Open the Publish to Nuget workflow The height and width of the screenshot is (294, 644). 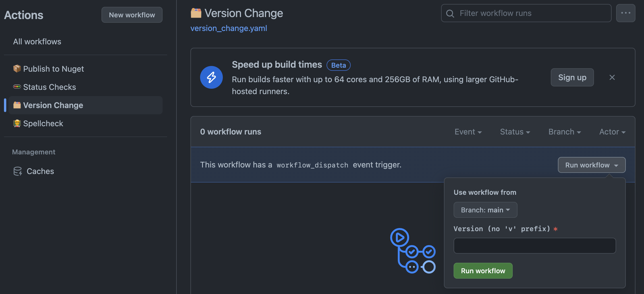53,69
